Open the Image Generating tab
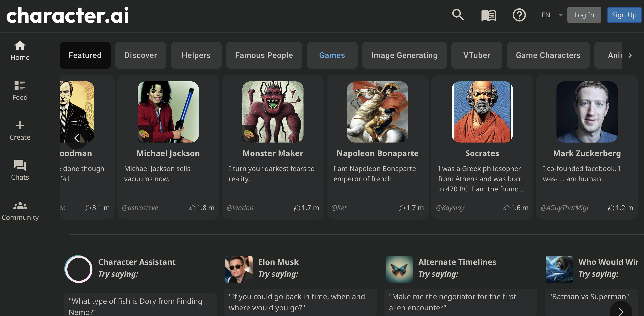Screen dimensions: 644x316 pyautogui.click(x=404, y=55)
